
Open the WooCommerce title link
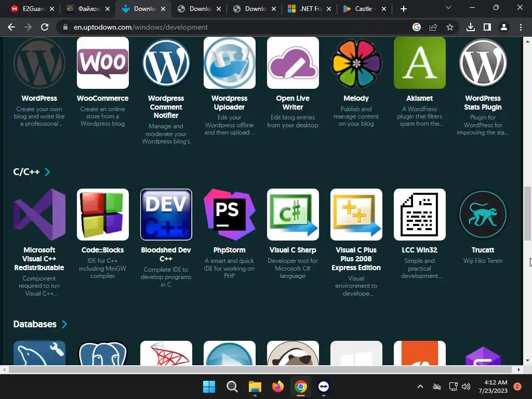click(x=103, y=98)
